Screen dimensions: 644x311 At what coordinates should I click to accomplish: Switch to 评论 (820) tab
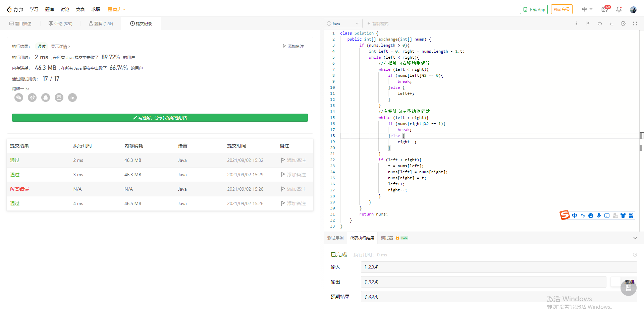click(60, 23)
